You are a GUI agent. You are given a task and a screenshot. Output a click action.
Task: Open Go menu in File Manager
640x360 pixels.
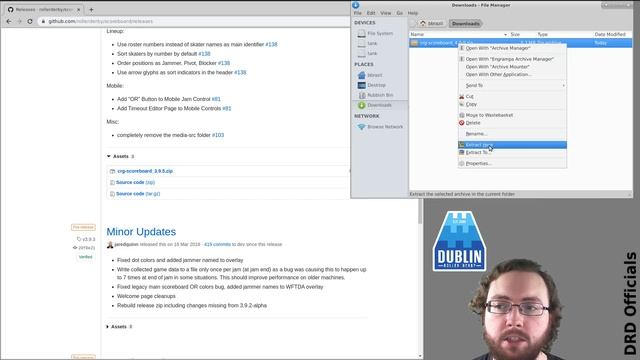pos(400,13)
